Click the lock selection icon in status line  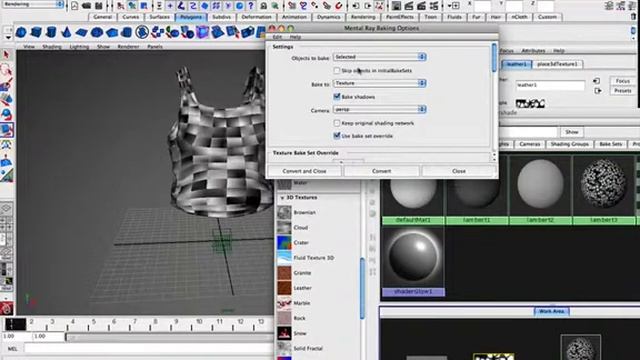point(264,6)
